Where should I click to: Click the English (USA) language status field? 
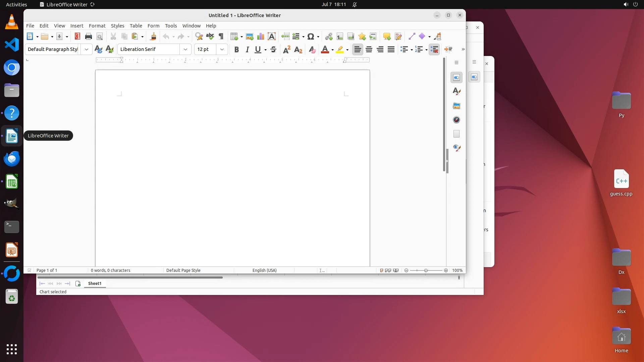(x=264, y=270)
